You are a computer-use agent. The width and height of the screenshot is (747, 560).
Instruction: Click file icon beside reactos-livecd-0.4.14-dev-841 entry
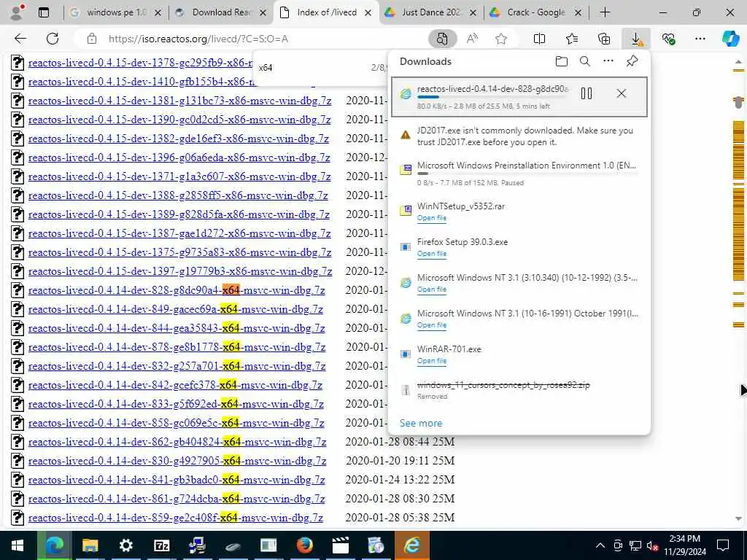18,480
